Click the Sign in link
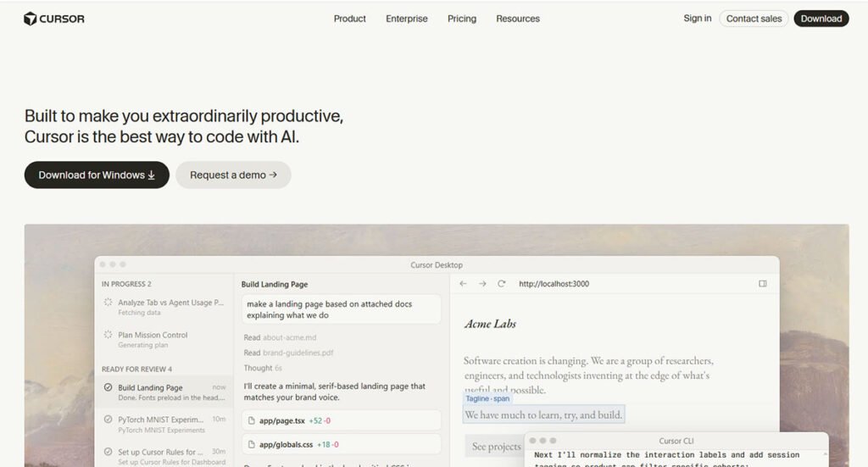868x467 pixels. click(697, 19)
